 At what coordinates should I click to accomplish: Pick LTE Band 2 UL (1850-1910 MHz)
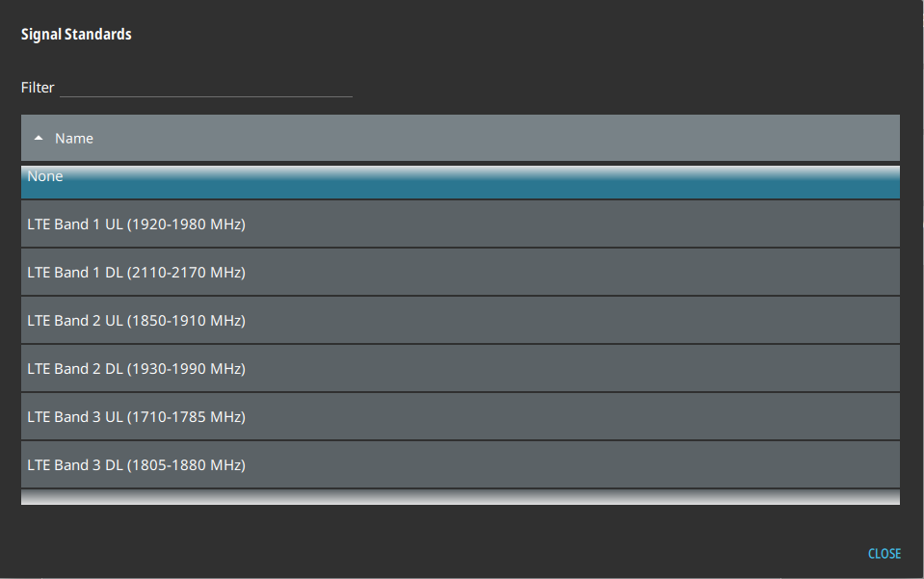click(460, 321)
